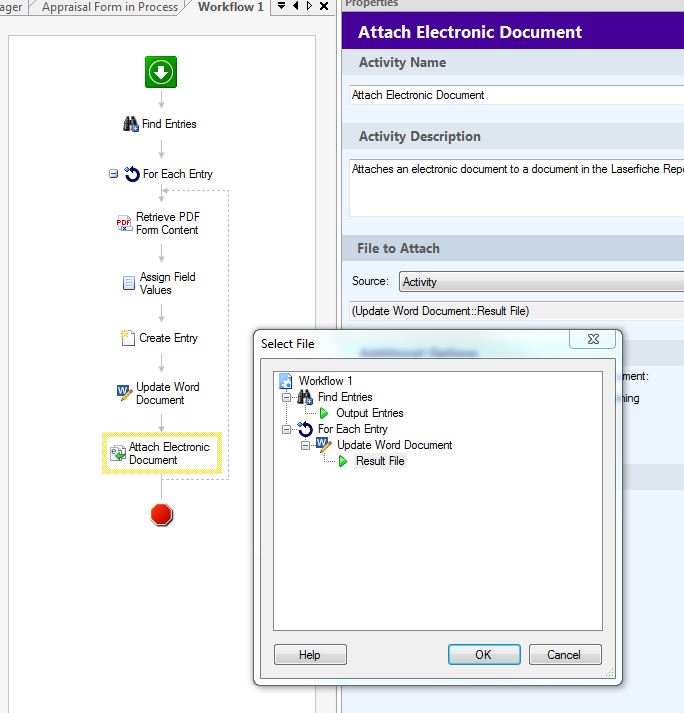
Task: Select Output Entries in the file tree
Action: 369,413
